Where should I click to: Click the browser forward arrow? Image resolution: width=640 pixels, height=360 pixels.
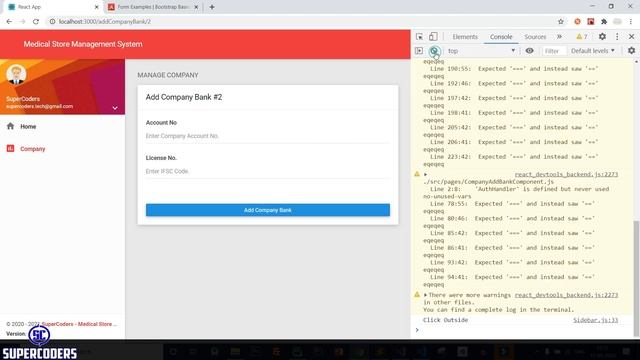[x=22, y=22]
